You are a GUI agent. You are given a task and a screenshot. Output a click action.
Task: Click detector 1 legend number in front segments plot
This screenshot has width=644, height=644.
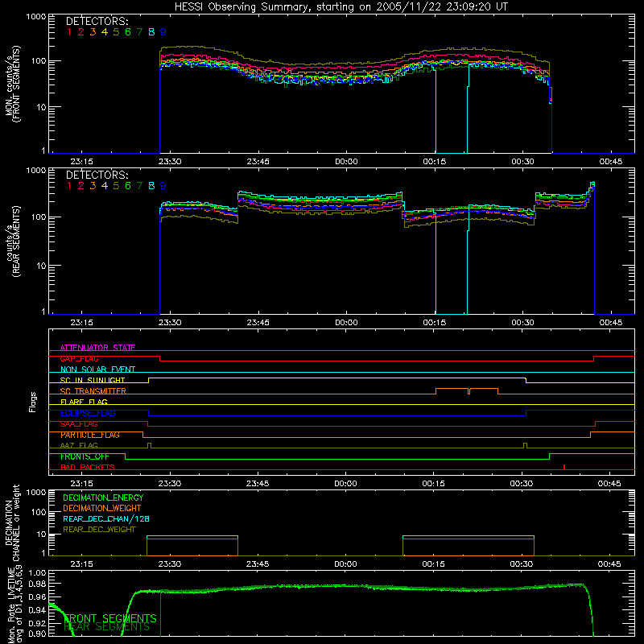tap(69, 32)
